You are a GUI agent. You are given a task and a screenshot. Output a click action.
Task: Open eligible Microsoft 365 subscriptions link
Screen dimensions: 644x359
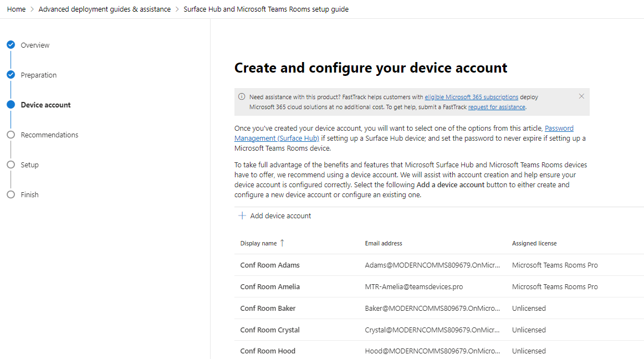(x=471, y=97)
